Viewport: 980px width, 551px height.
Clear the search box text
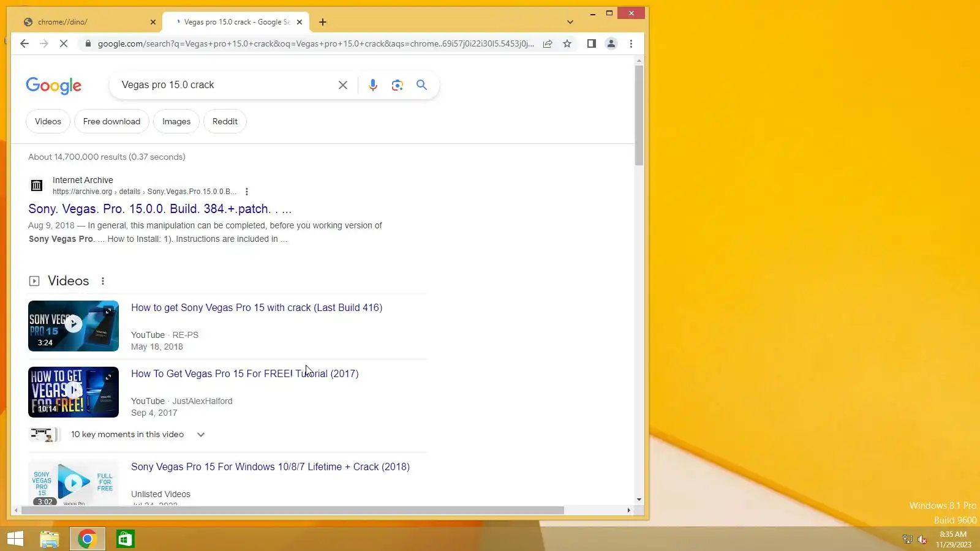[343, 85]
